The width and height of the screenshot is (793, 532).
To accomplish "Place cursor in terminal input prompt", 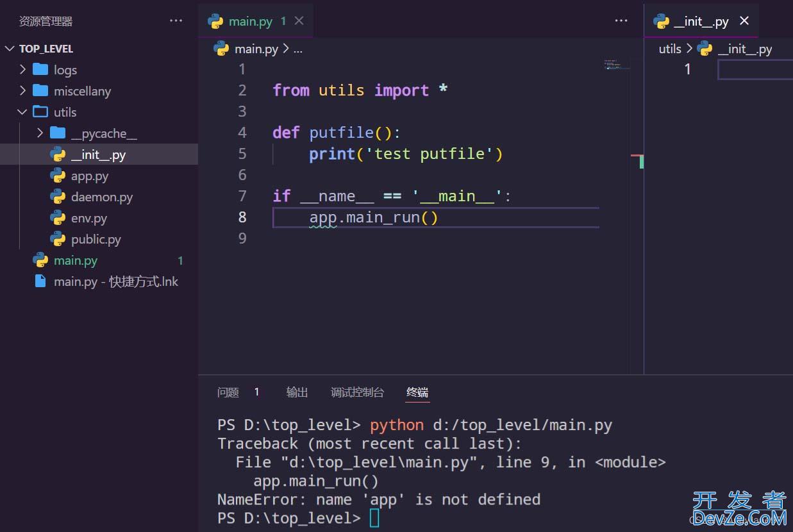I will 374,518.
